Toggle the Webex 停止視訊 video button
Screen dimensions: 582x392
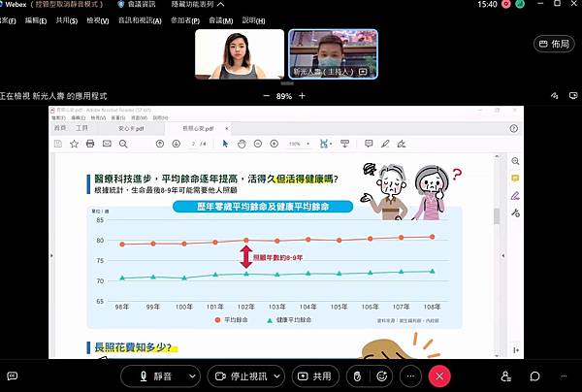(242, 376)
